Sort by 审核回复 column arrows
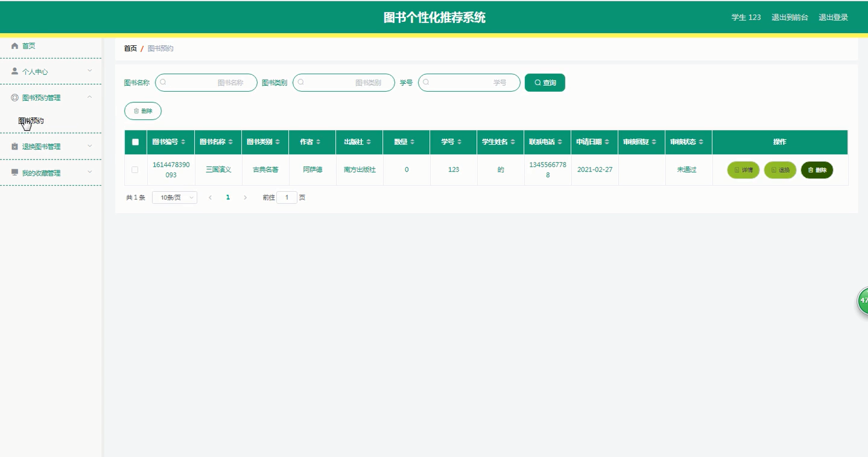Viewport: 868px width, 457px height. (x=654, y=142)
